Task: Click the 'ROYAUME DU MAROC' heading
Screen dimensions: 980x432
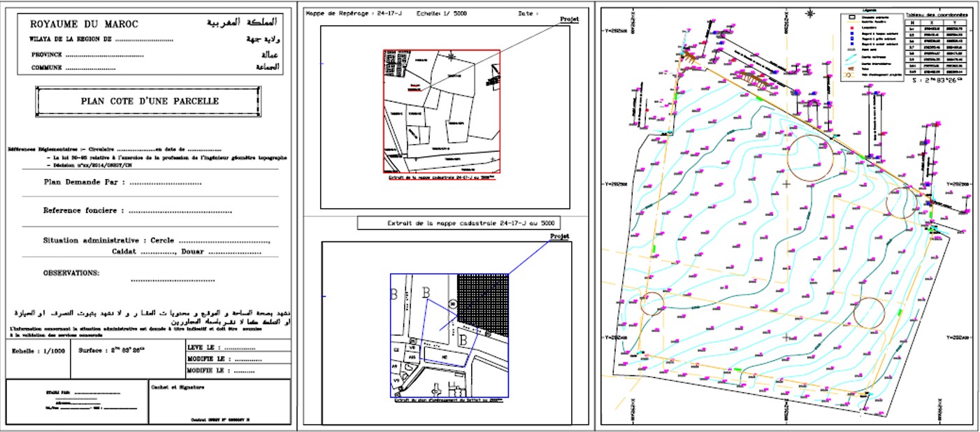Action: click(x=84, y=24)
